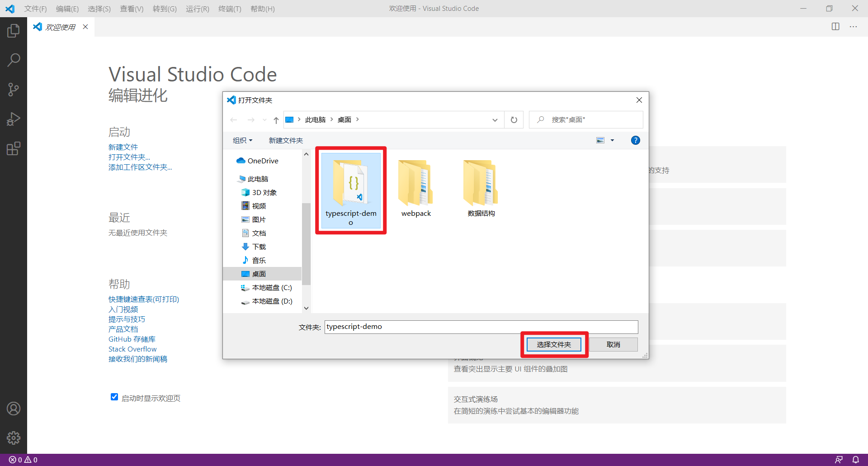Click the 选择文件夹 button
The image size is (868, 466).
click(554, 345)
